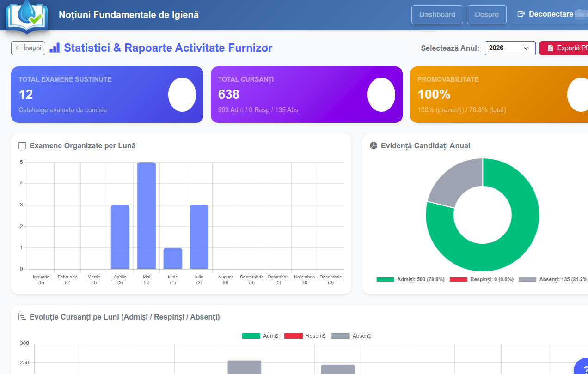Screen dimensions: 588x374
Task: Click the PDF file icon in export button
Action: (551, 48)
